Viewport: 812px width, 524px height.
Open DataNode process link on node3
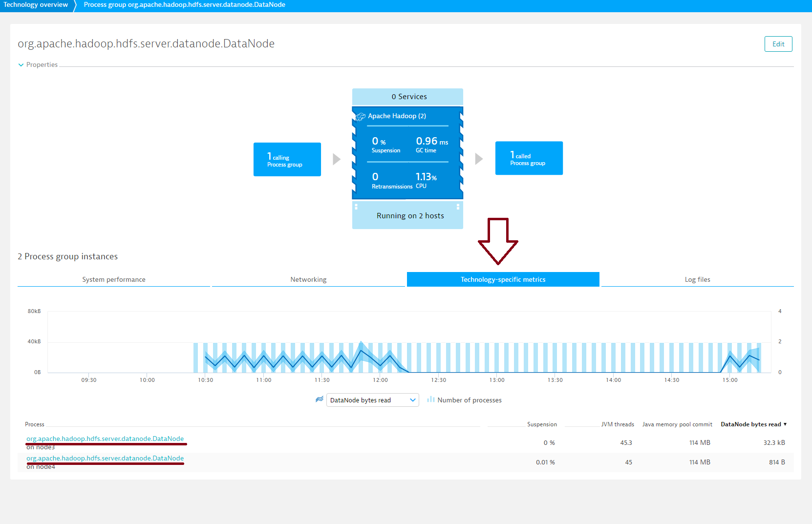coord(105,439)
